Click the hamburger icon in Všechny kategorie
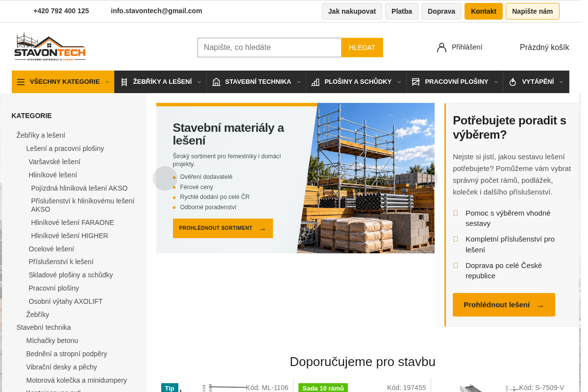Screen dimensions: 588x392 (21, 82)
